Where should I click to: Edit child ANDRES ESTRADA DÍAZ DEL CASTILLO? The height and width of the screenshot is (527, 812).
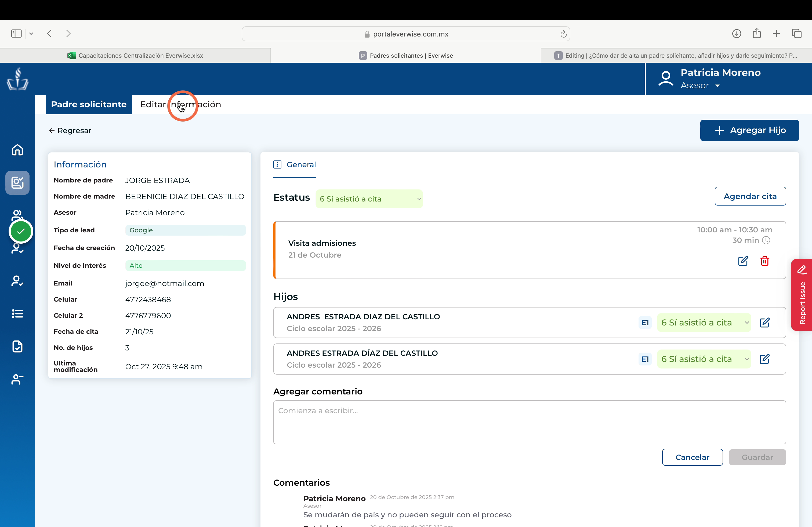[x=764, y=359]
